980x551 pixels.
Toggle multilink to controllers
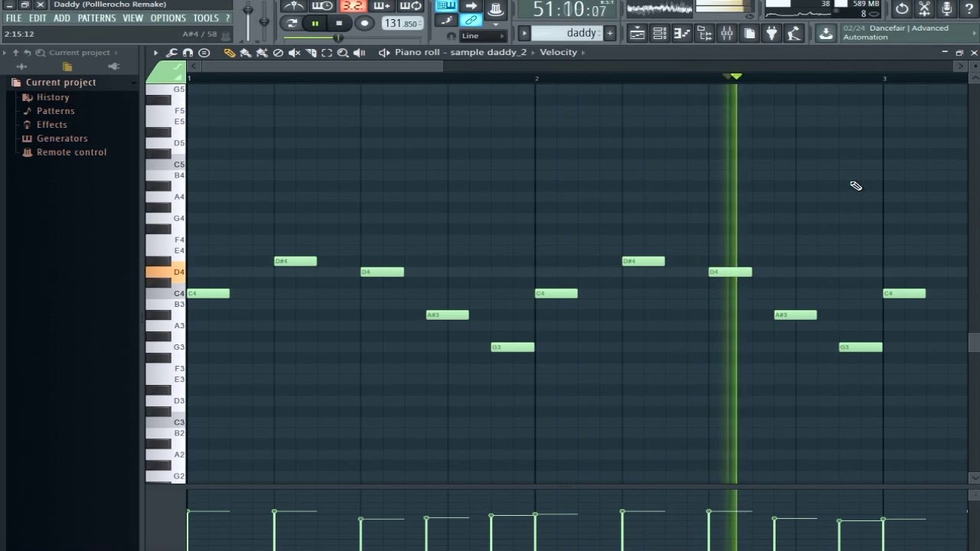tap(471, 21)
